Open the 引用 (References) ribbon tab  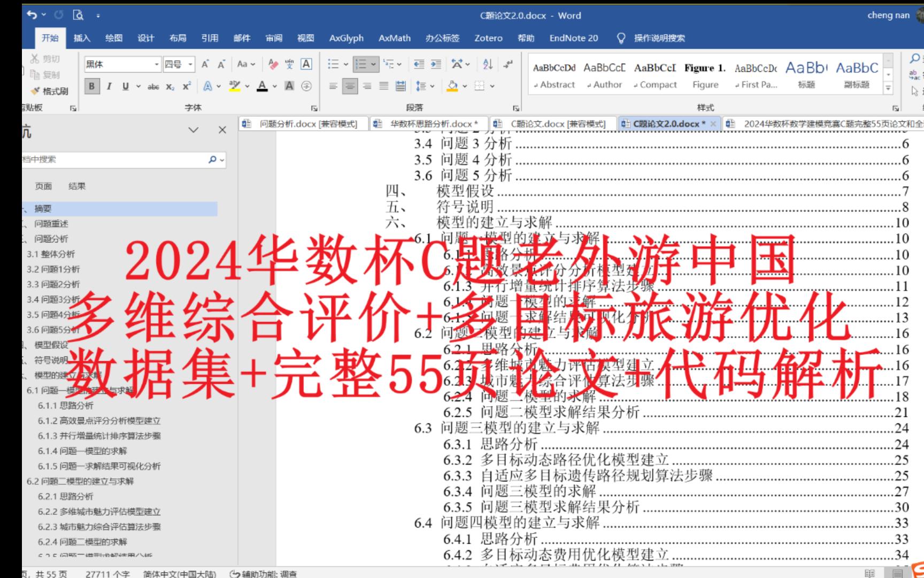(210, 38)
